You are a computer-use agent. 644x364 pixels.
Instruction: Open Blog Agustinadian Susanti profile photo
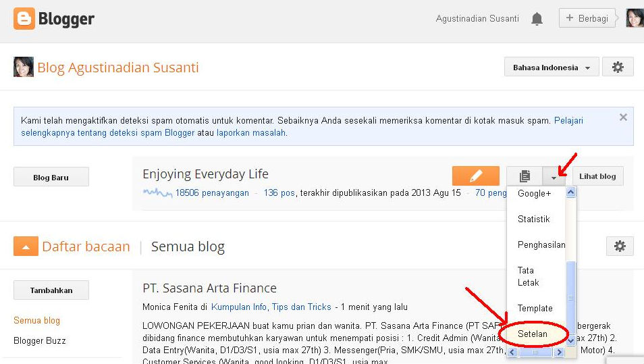pyautogui.click(x=24, y=67)
